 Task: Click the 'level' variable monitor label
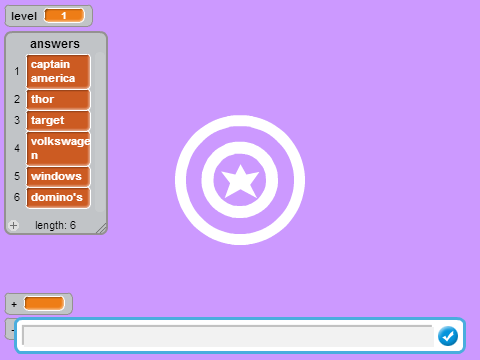tap(24, 16)
